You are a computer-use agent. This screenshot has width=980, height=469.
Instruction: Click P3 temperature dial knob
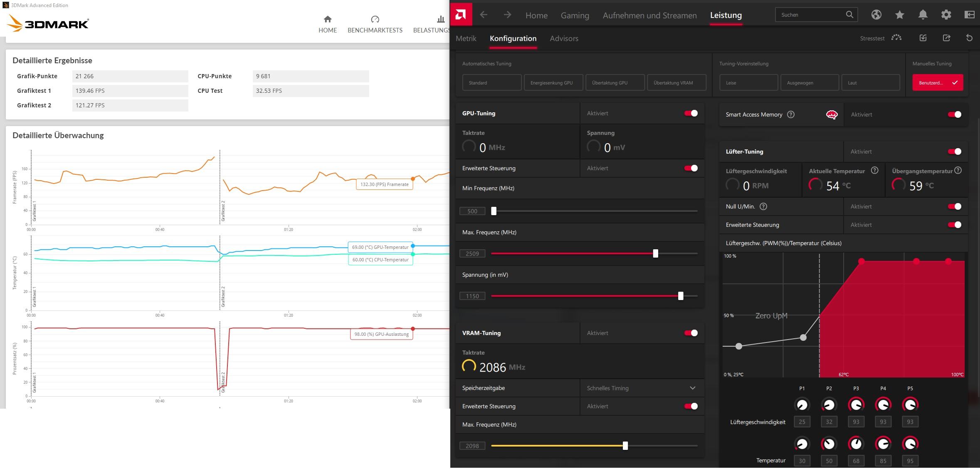pos(856,444)
